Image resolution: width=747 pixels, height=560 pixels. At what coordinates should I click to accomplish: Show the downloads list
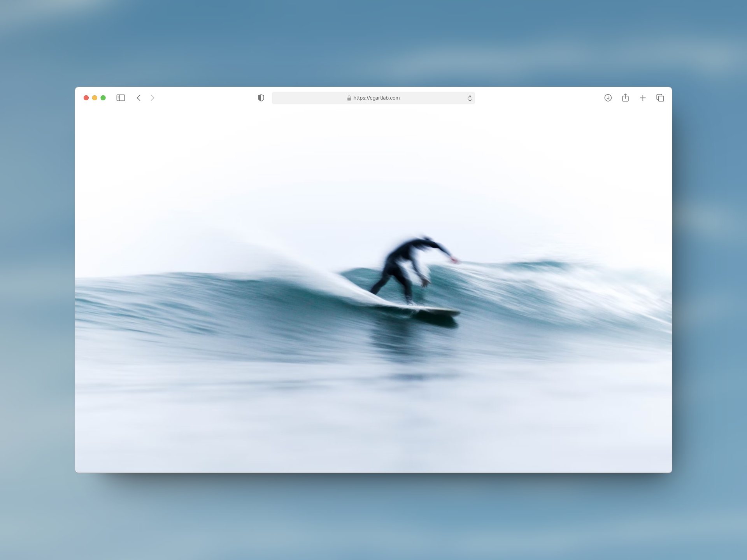[x=608, y=98]
